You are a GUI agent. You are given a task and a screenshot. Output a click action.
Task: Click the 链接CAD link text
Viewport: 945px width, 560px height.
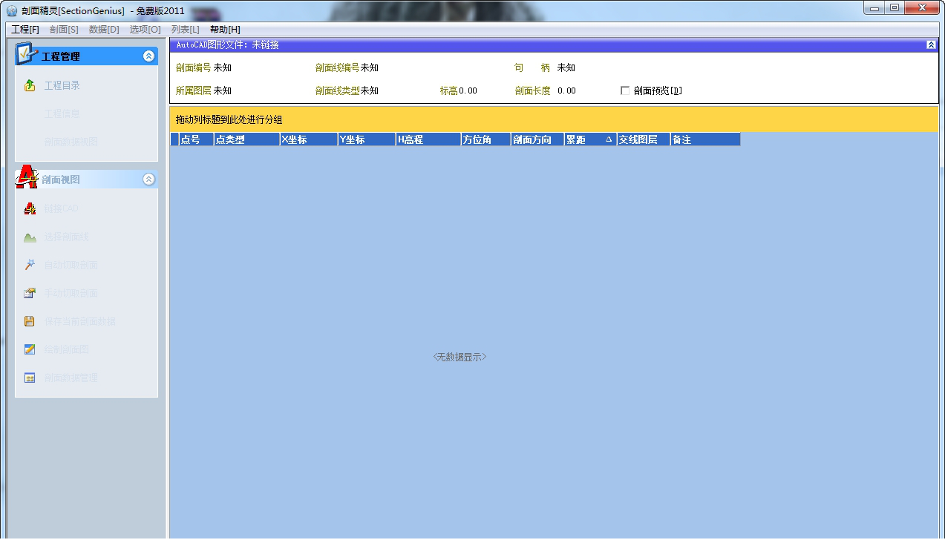click(62, 208)
